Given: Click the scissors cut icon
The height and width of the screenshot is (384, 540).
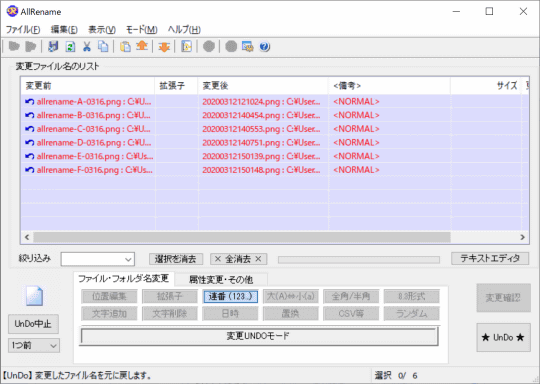Looking at the screenshot, I should pos(87,46).
